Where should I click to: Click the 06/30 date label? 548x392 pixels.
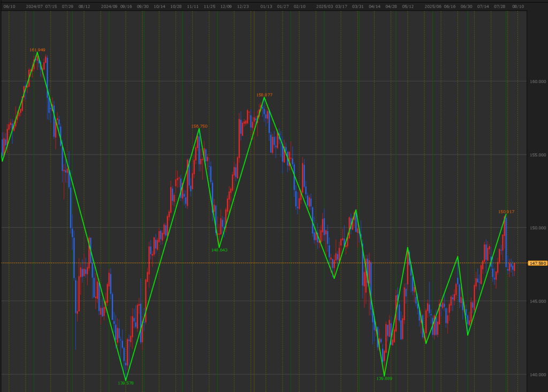coord(466,6)
